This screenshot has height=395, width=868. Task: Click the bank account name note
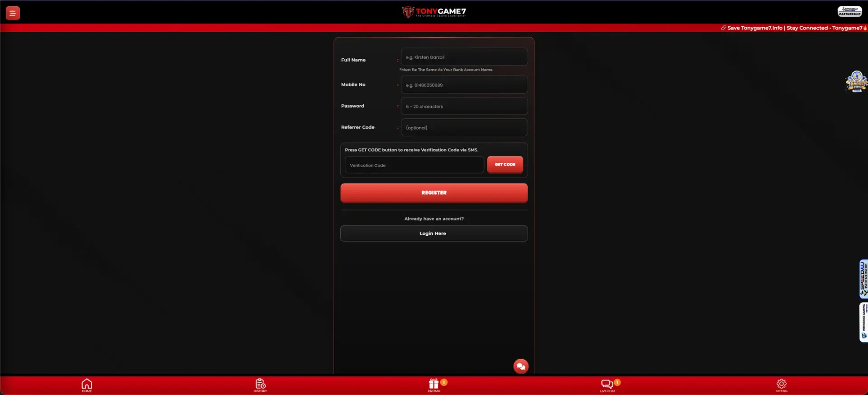click(x=446, y=70)
